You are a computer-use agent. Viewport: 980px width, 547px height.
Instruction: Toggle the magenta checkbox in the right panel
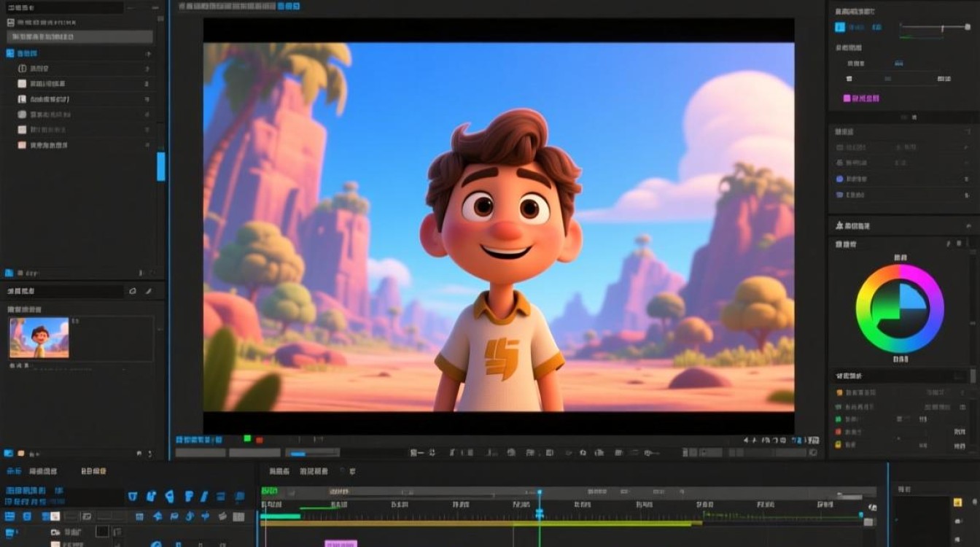[847, 98]
